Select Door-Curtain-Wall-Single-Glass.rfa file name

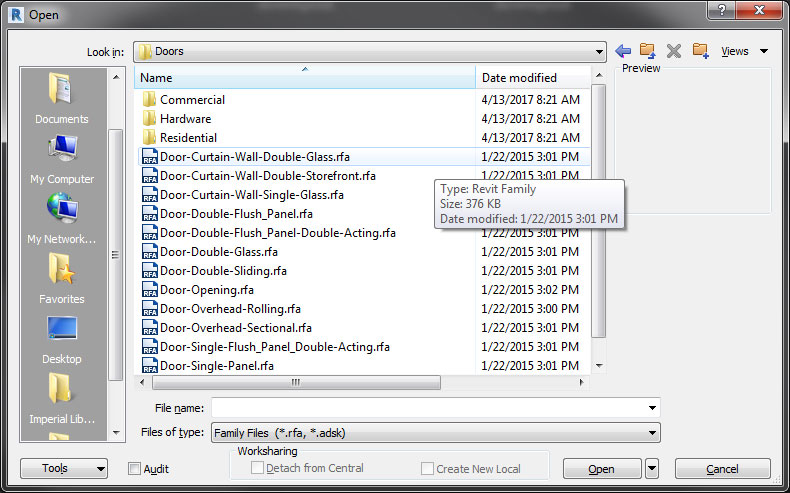[252, 195]
